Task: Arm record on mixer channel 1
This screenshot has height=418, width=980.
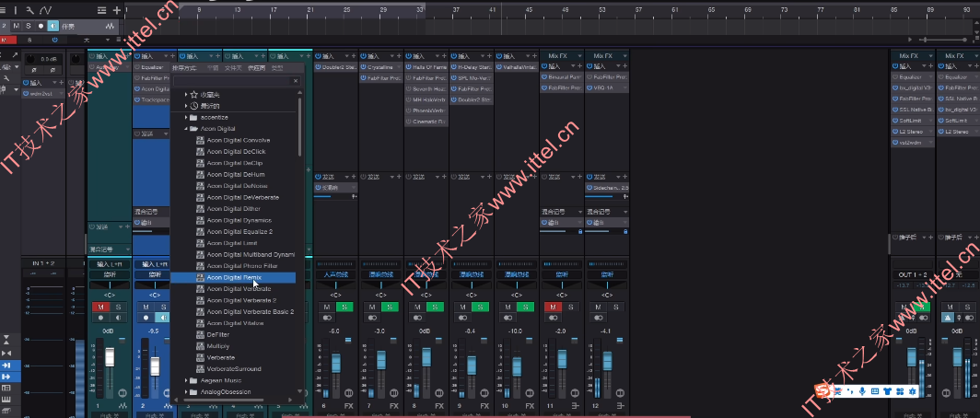Action: (x=100, y=318)
